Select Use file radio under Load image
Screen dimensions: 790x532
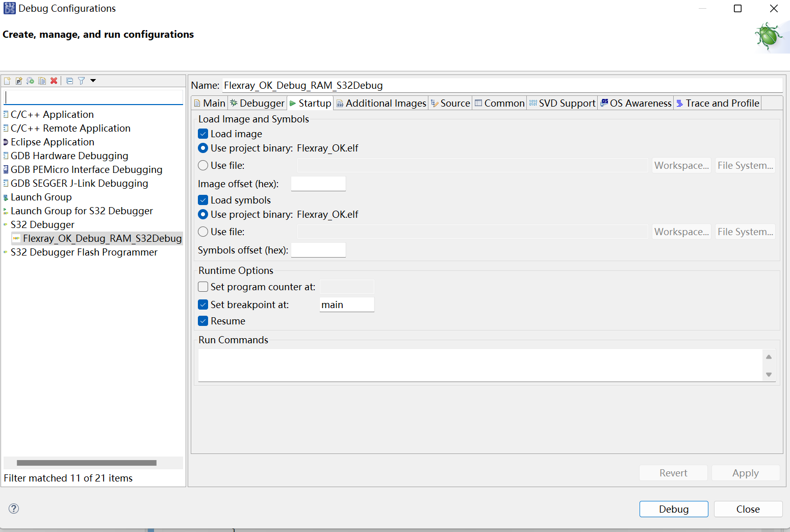tap(203, 165)
